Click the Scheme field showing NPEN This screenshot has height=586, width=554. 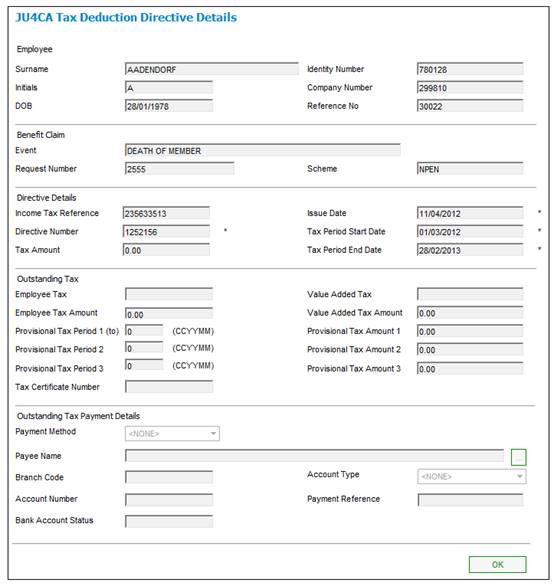[x=470, y=169]
